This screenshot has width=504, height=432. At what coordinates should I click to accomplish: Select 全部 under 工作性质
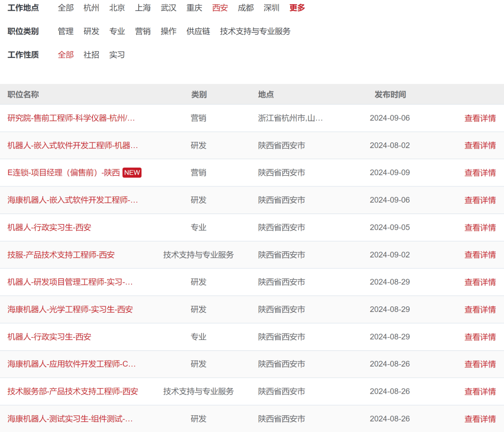(66, 55)
